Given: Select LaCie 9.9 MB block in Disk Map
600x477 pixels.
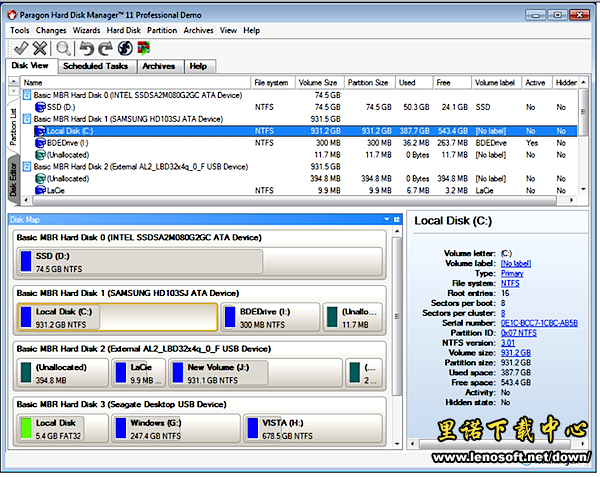Looking at the screenshot, I should click(139, 373).
